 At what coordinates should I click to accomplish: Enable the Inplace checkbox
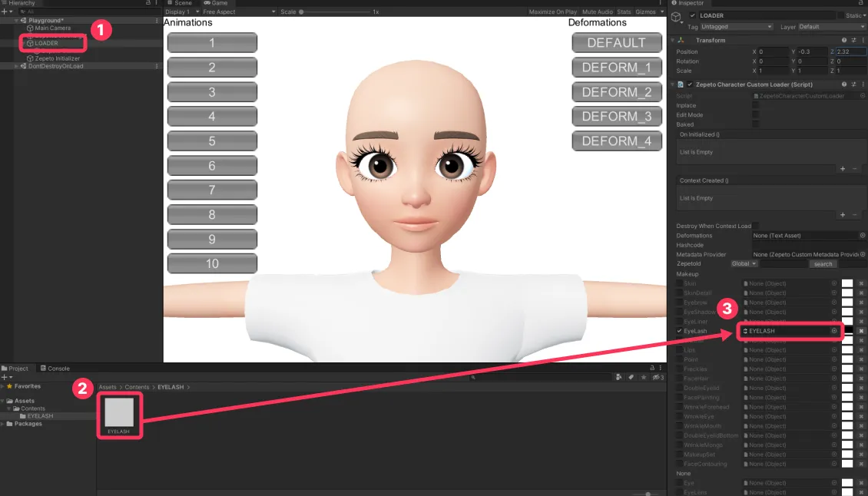pyautogui.click(x=756, y=105)
